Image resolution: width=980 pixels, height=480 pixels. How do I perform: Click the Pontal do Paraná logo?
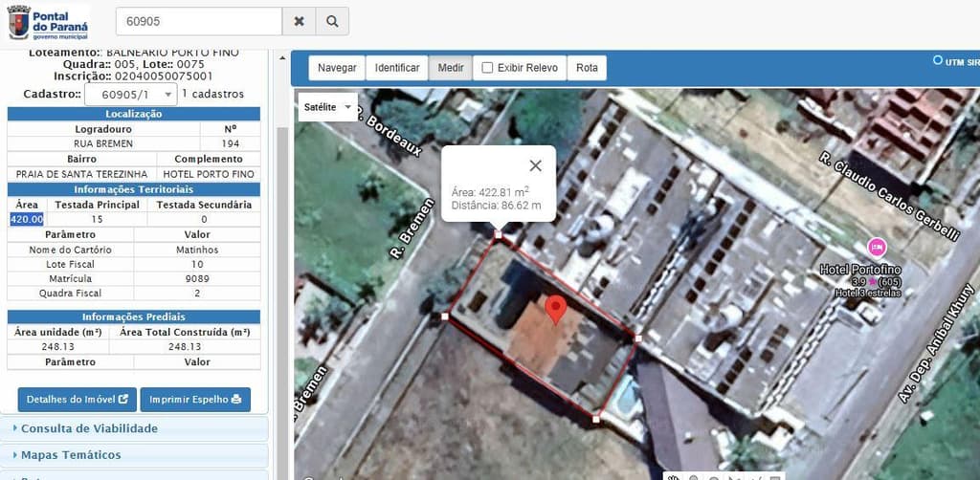click(48, 23)
